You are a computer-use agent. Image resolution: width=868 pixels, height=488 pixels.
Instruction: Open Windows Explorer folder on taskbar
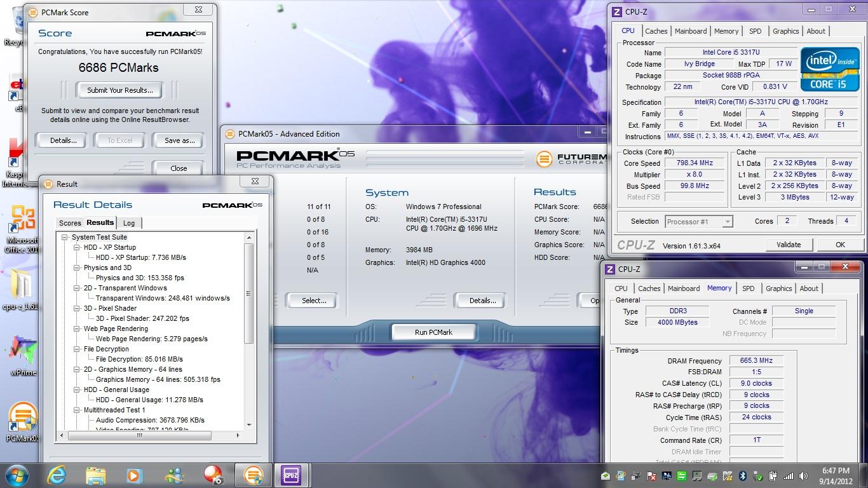click(95, 475)
